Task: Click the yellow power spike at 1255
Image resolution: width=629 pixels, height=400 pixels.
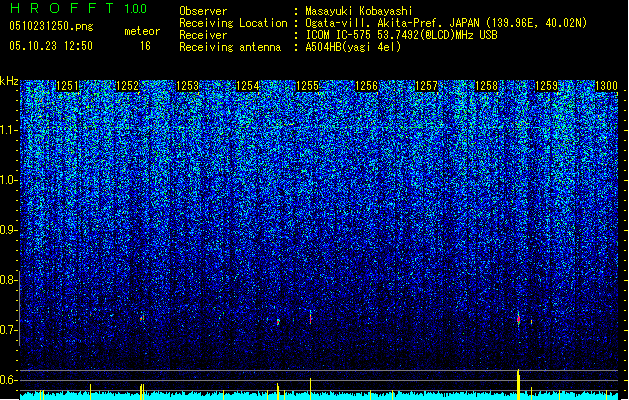Action: click(310, 389)
